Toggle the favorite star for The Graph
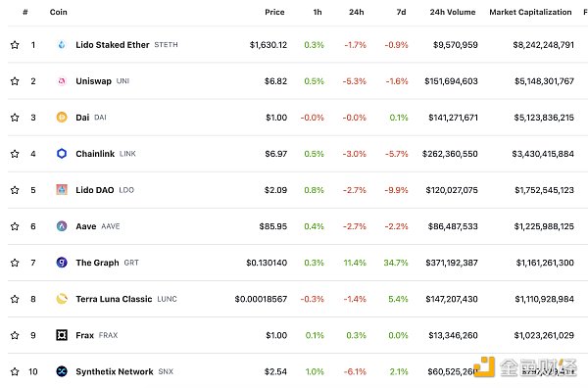 click(x=15, y=263)
